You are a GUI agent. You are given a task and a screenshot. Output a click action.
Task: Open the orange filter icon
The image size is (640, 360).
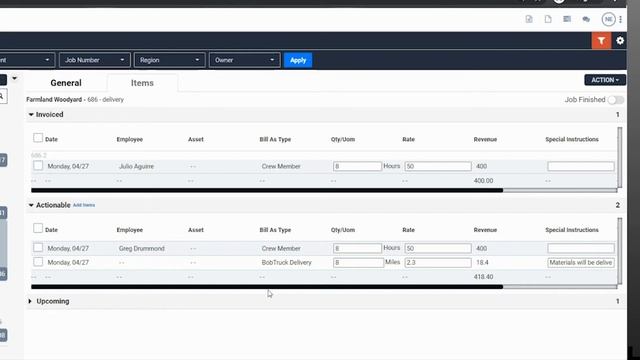tap(601, 40)
